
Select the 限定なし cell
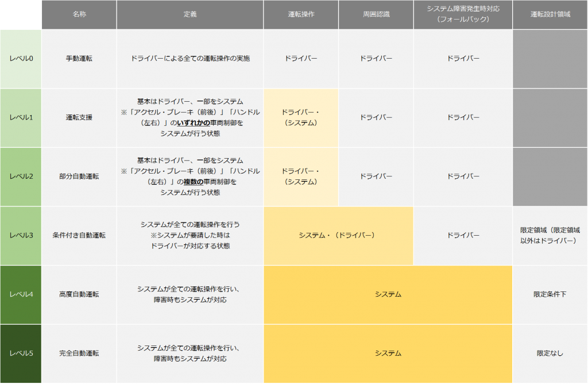[x=550, y=353]
